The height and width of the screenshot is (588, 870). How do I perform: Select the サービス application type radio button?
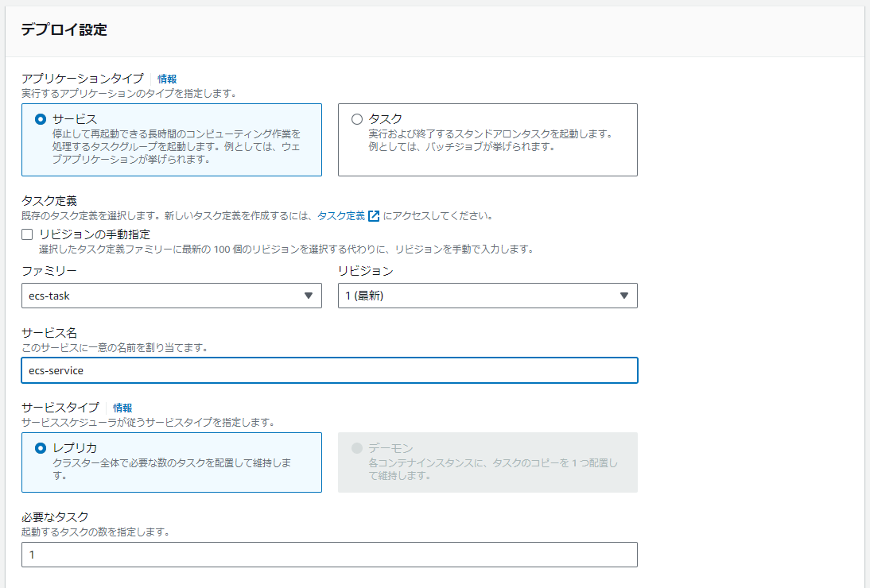41,119
